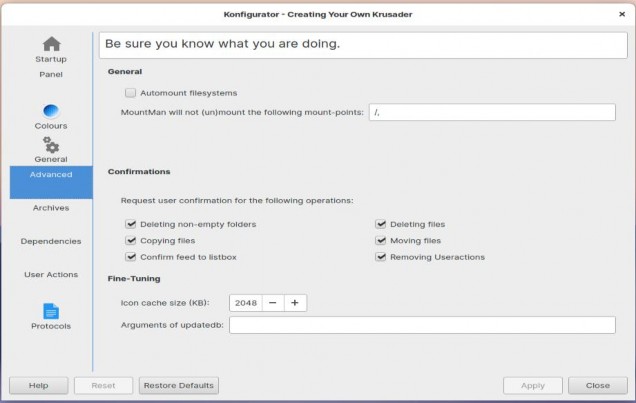The height and width of the screenshot is (403, 636).
Task: Click Restore Defaults button
Action: (179, 386)
